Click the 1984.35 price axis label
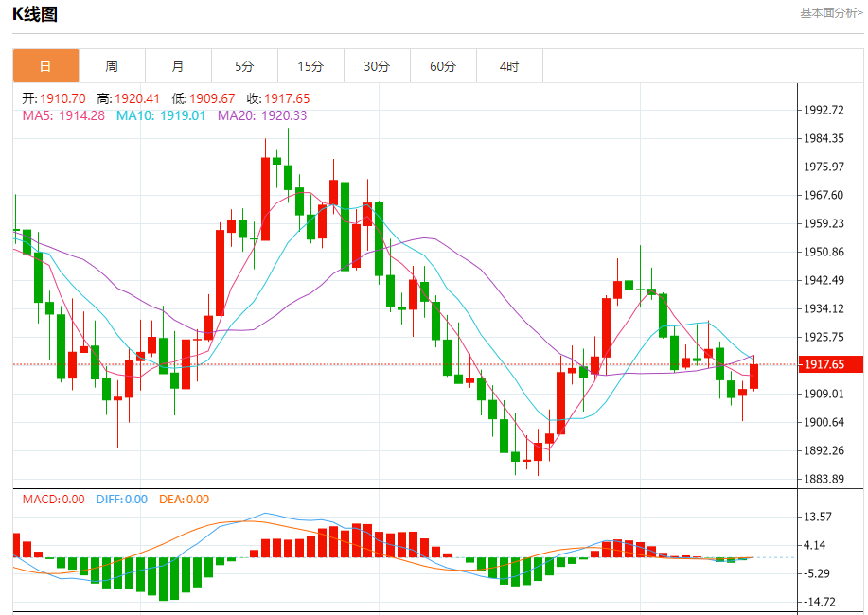The image size is (868, 615). (824, 138)
